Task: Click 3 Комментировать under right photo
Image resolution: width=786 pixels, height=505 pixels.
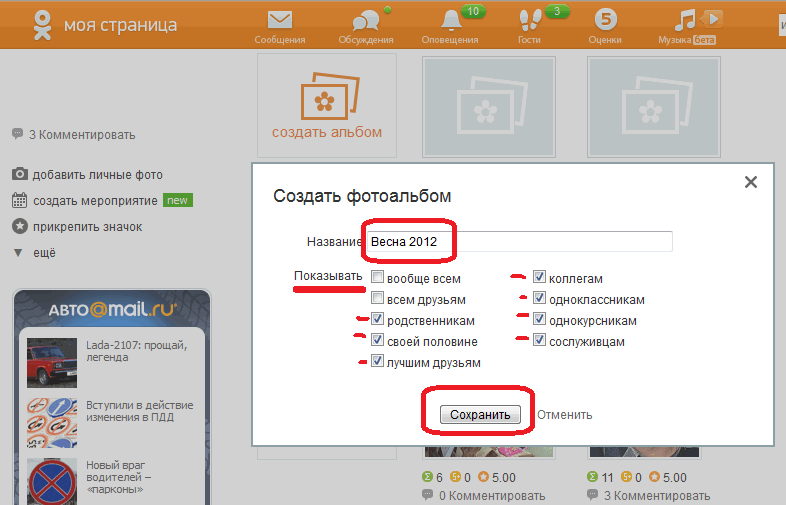Action: (657, 496)
